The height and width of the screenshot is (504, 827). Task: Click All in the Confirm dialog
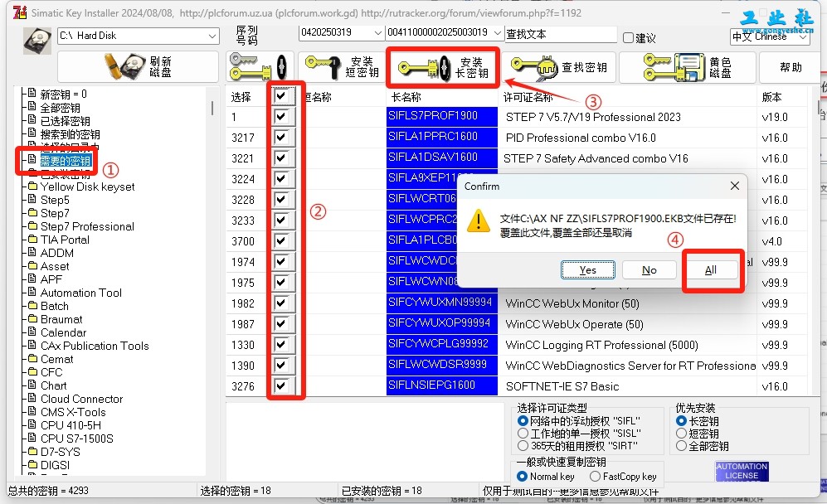point(710,270)
